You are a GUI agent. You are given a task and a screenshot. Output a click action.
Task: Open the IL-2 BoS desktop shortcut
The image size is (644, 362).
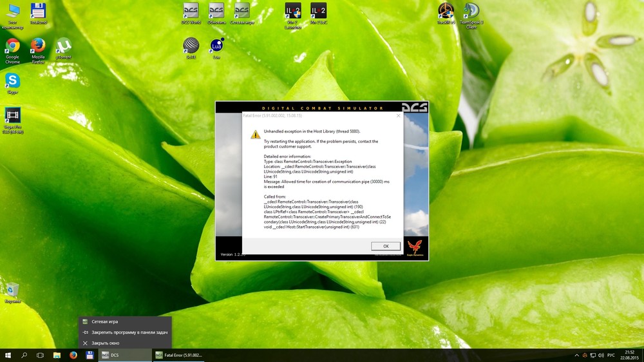(318, 11)
